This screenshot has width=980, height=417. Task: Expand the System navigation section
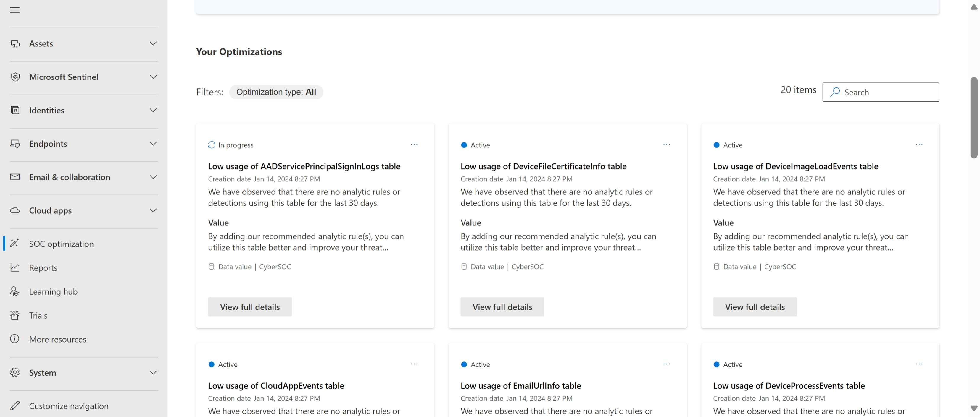click(153, 373)
